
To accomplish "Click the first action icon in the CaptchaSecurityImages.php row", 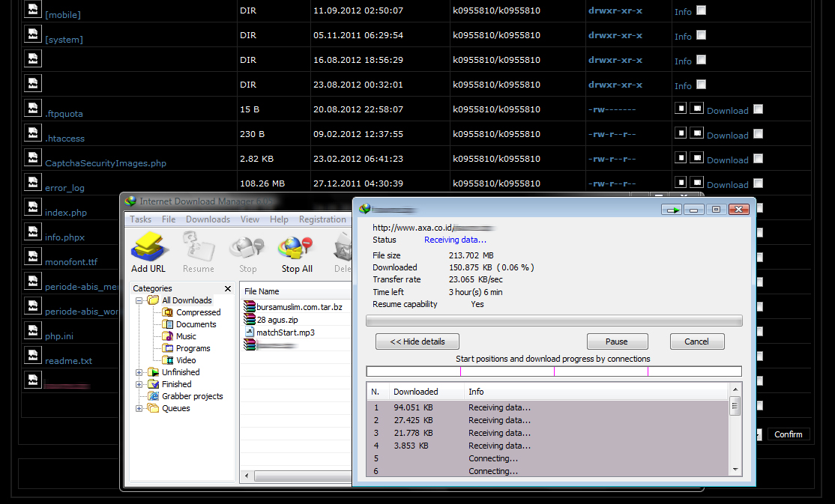I will (x=681, y=158).
